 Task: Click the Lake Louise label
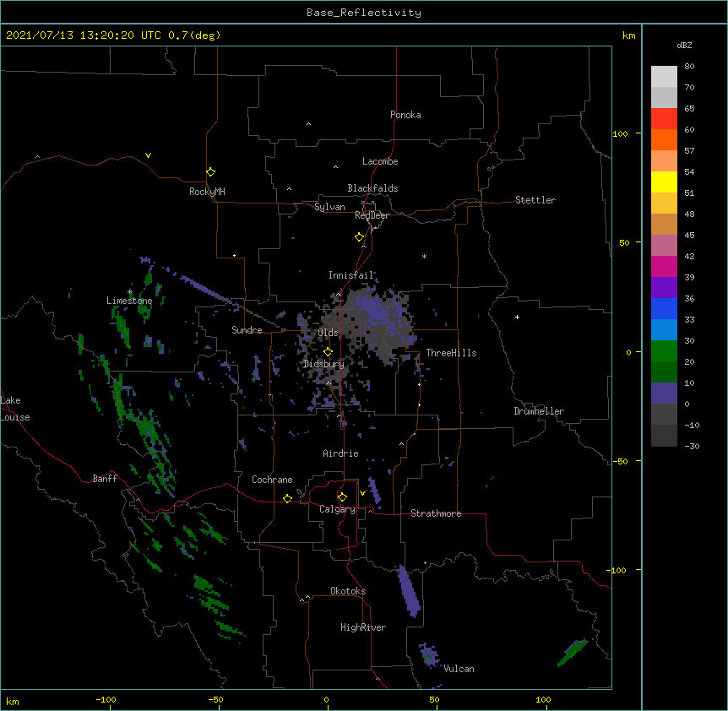[x=15, y=409]
